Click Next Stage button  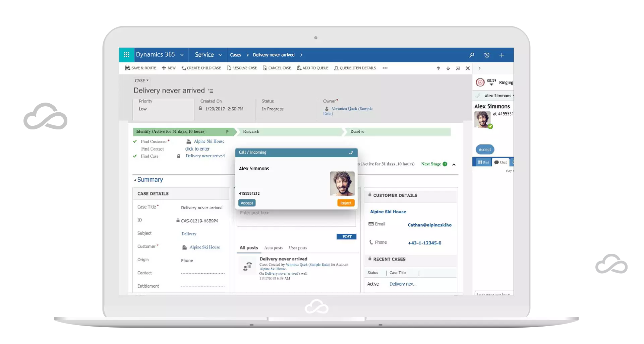coord(434,164)
